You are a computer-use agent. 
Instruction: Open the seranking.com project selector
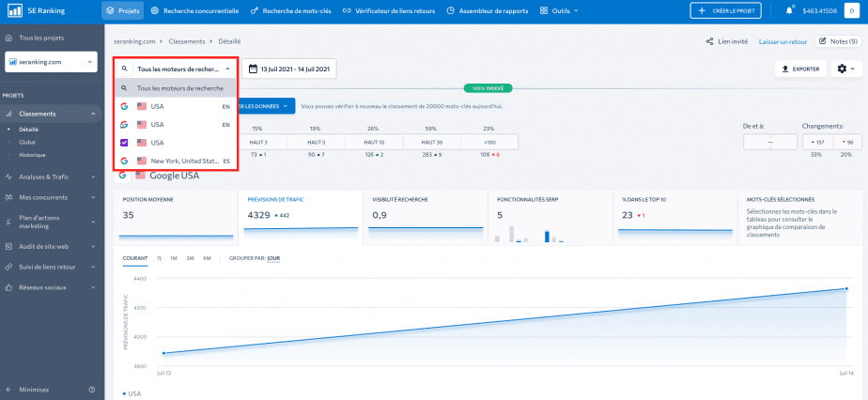point(51,62)
